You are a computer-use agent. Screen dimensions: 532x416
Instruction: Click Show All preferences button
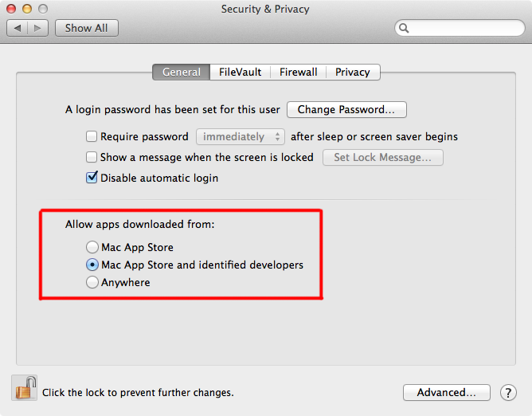point(87,28)
